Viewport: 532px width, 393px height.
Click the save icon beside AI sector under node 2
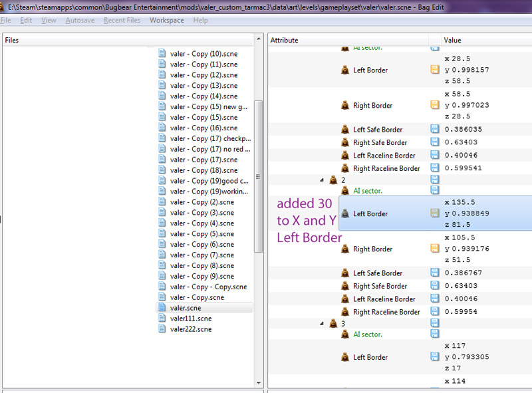tap(435, 190)
